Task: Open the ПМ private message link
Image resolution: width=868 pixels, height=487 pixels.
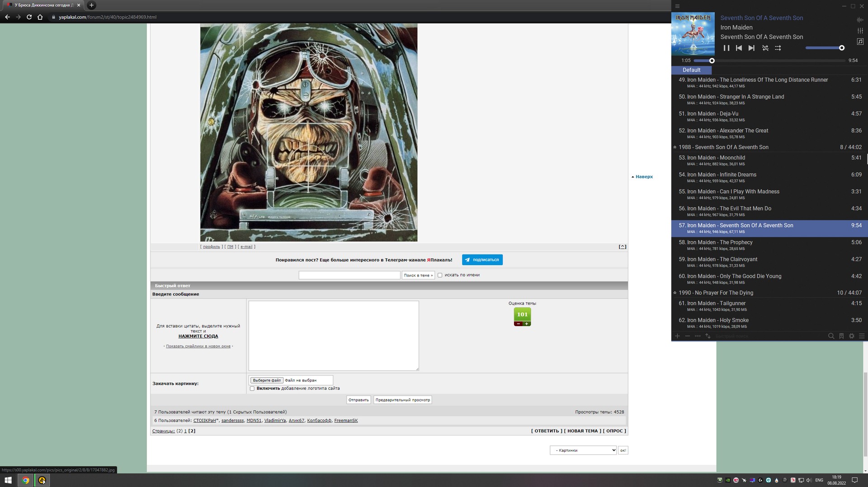Action: click(x=230, y=247)
